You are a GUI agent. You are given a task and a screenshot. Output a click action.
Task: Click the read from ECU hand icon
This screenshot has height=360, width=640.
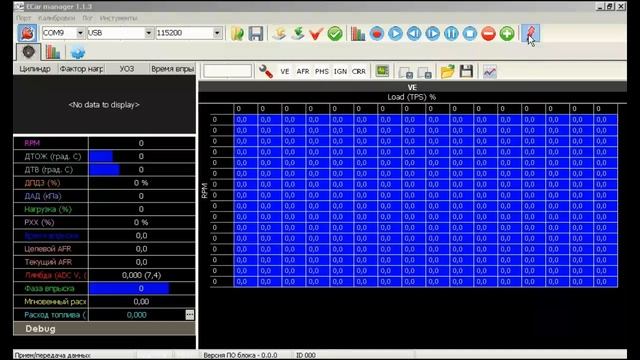tap(280, 33)
